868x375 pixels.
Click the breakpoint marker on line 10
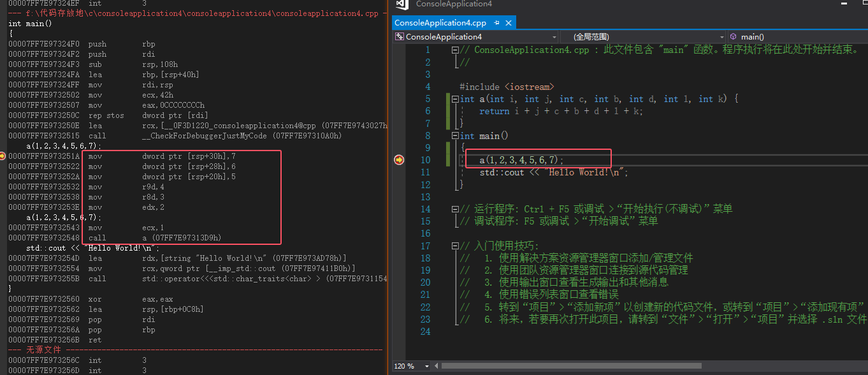click(399, 160)
